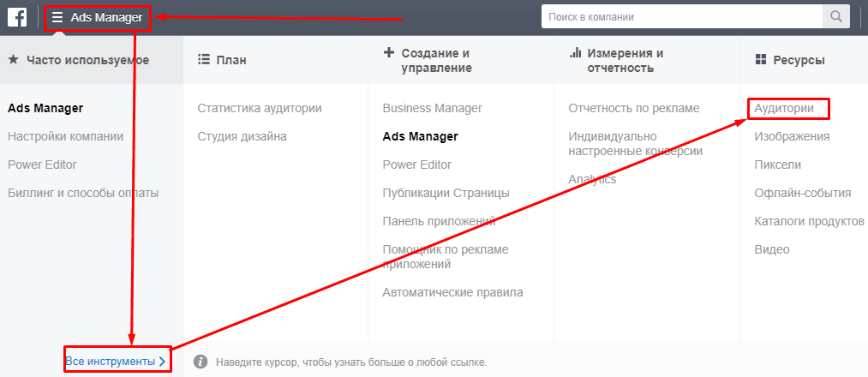Viewport: 868px width, 377px height.
Task: Open Аудитории under Ресурсы
Action: click(x=784, y=108)
